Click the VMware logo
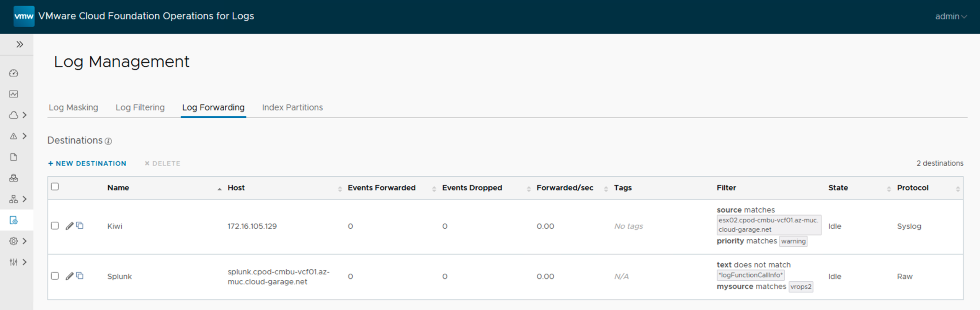Viewport: 980px width, 310px height. [24, 16]
